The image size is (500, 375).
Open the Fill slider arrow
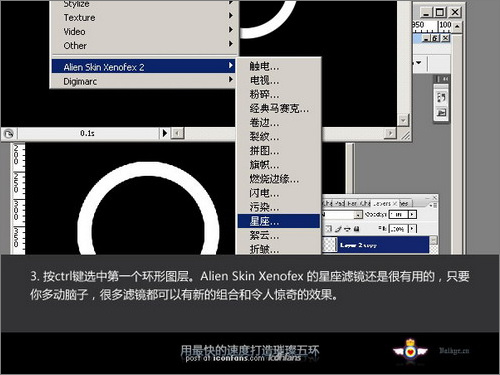tap(413, 229)
